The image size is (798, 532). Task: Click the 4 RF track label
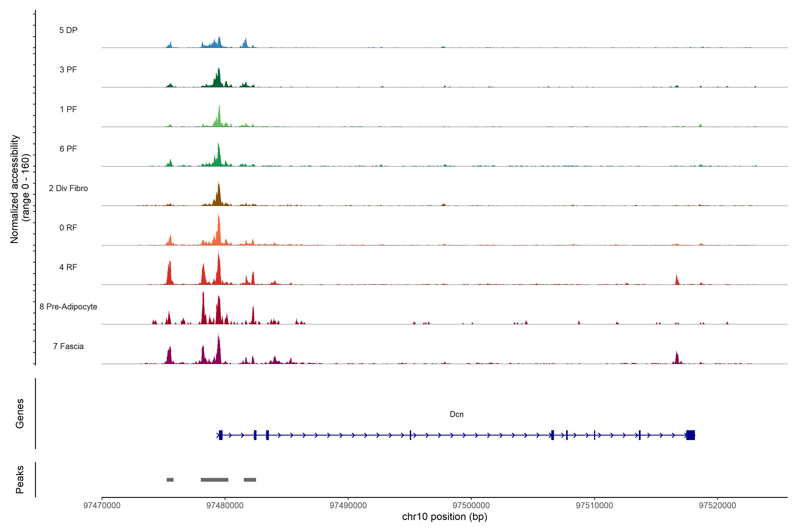68,267
